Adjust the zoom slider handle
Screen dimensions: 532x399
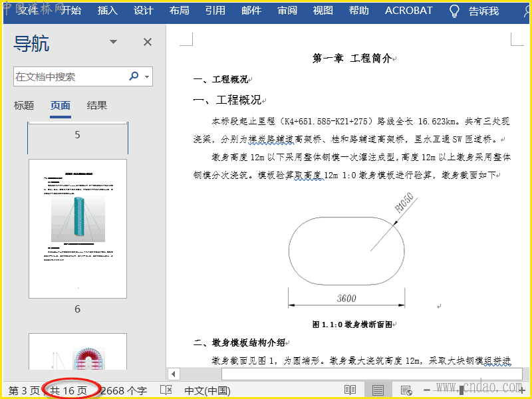click(462, 390)
